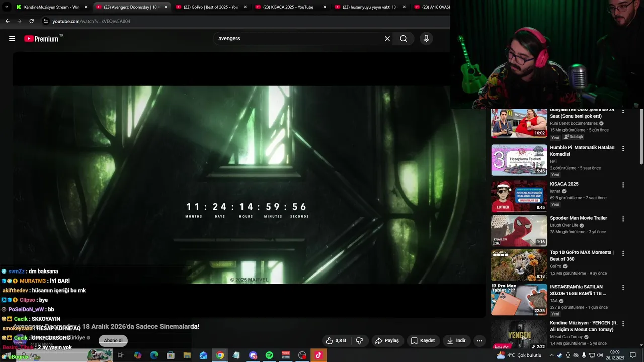Close the KendineMuzisyen Stream tab

(x=86, y=7)
